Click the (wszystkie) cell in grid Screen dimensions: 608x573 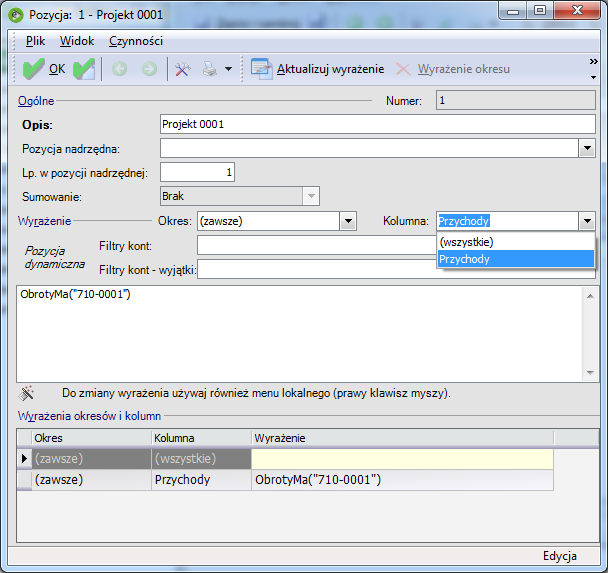click(201, 459)
